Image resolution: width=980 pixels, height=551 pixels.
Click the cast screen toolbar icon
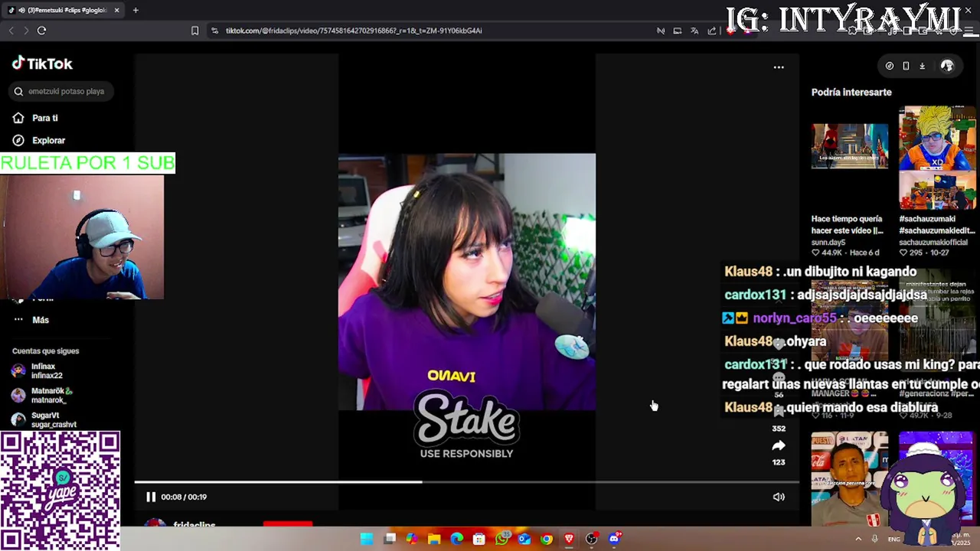click(678, 31)
